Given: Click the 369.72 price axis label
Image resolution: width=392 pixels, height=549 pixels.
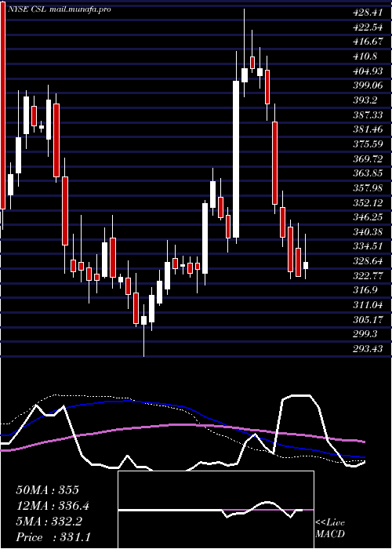Looking at the screenshot, I should click(368, 159).
